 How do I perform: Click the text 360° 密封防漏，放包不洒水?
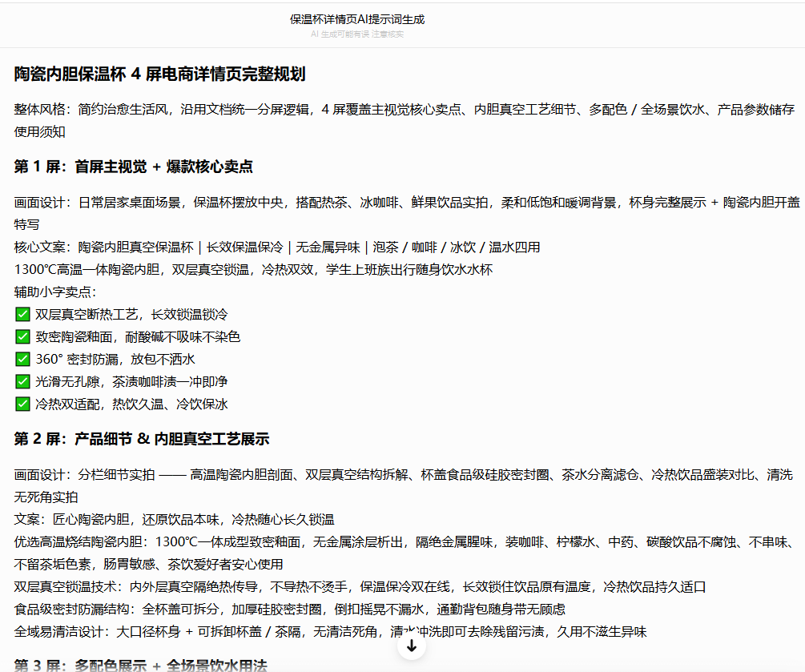(115, 359)
